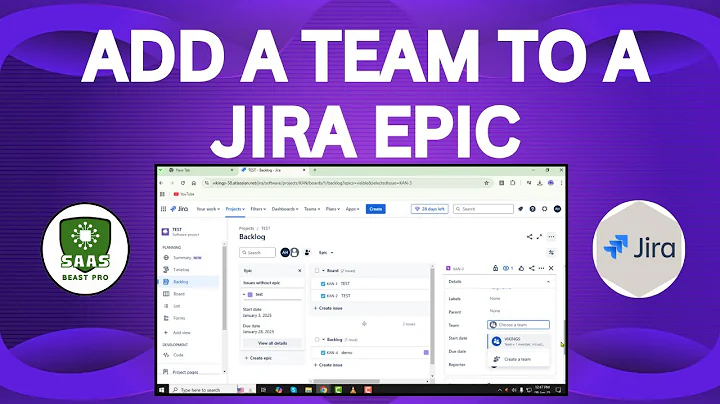Click the thumbs up vote icon
The width and height of the screenshot is (720, 404).
(521, 268)
